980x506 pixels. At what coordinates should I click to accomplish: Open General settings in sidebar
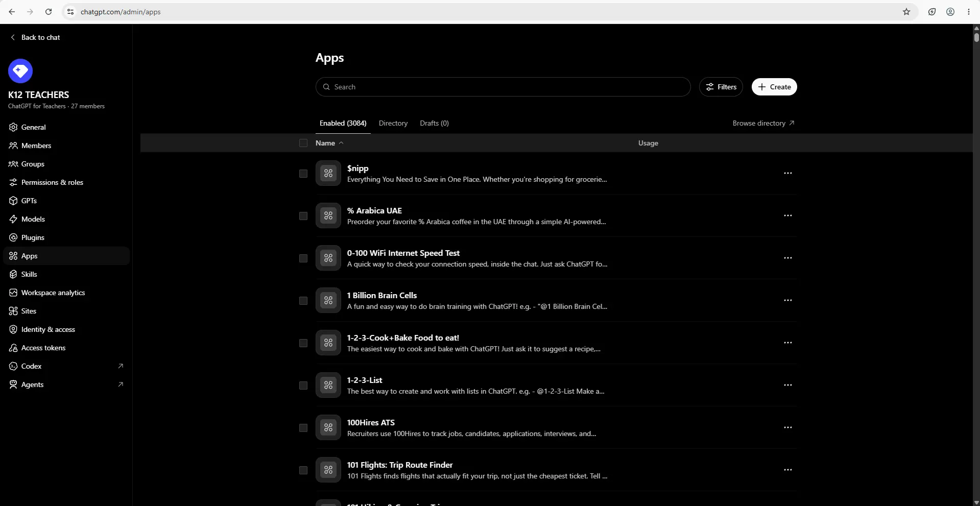click(66, 127)
